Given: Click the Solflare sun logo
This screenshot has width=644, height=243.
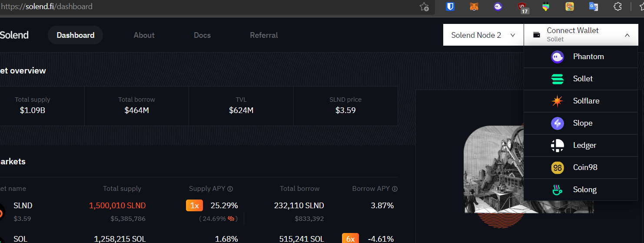Looking at the screenshot, I should [x=558, y=101].
